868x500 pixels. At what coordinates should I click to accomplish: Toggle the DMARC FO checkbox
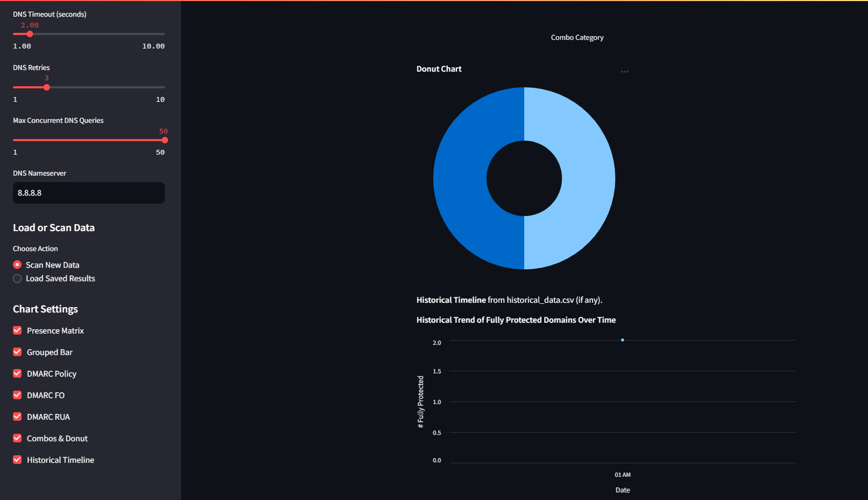(x=17, y=395)
